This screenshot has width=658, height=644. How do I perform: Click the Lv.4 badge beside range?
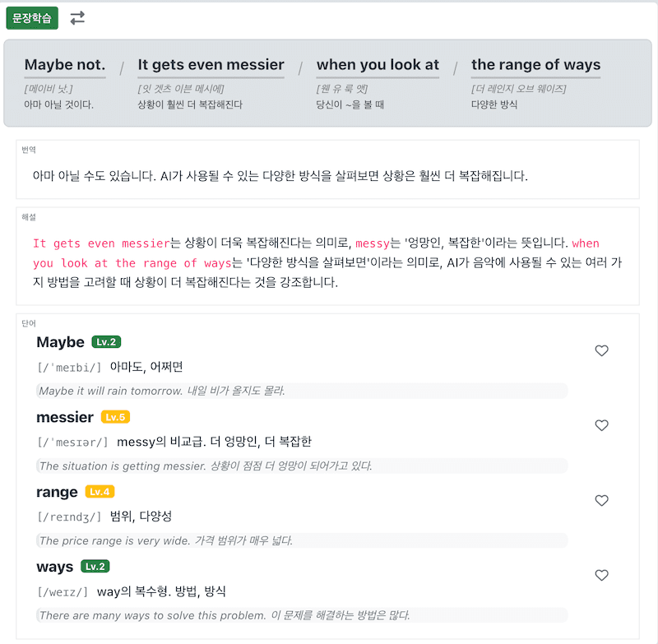[100, 492]
